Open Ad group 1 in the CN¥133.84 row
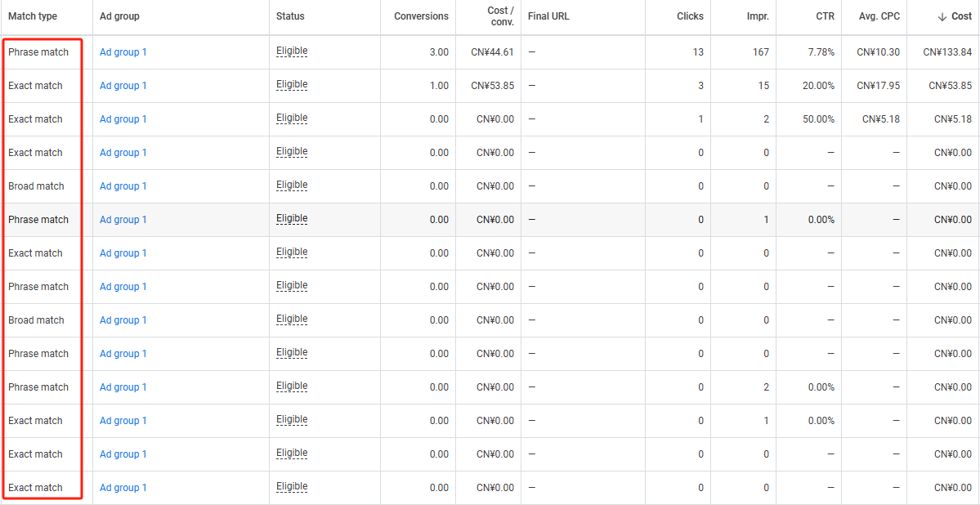This screenshot has width=980, height=505. (123, 52)
